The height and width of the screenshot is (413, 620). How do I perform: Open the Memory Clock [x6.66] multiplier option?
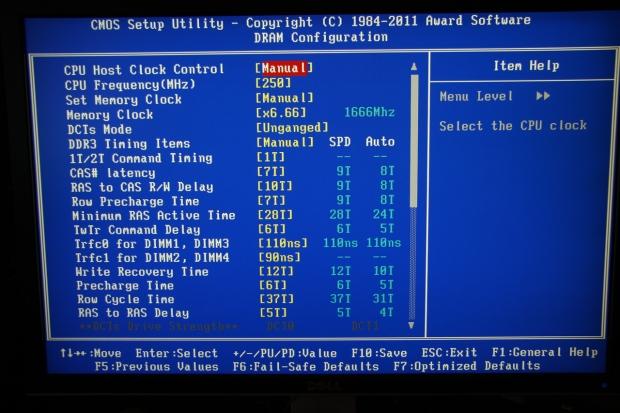point(281,113)
